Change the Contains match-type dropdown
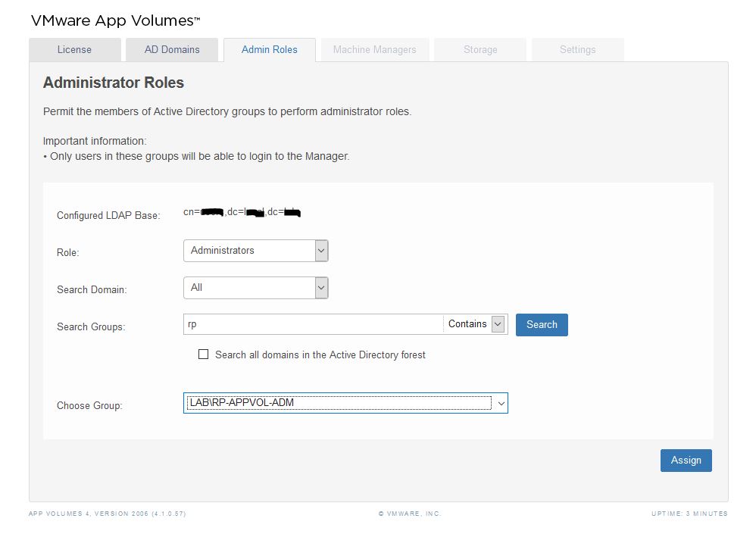 [x=476, y=324]
